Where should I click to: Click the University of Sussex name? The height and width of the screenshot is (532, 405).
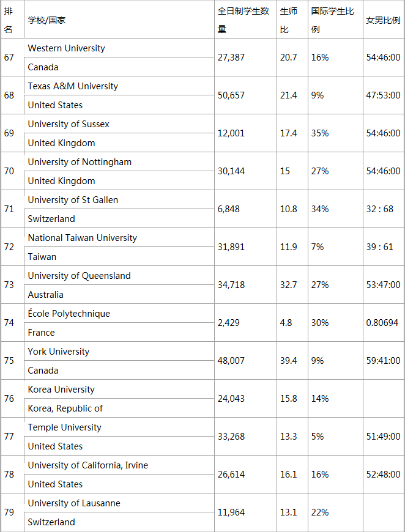[x=69, y=124]
